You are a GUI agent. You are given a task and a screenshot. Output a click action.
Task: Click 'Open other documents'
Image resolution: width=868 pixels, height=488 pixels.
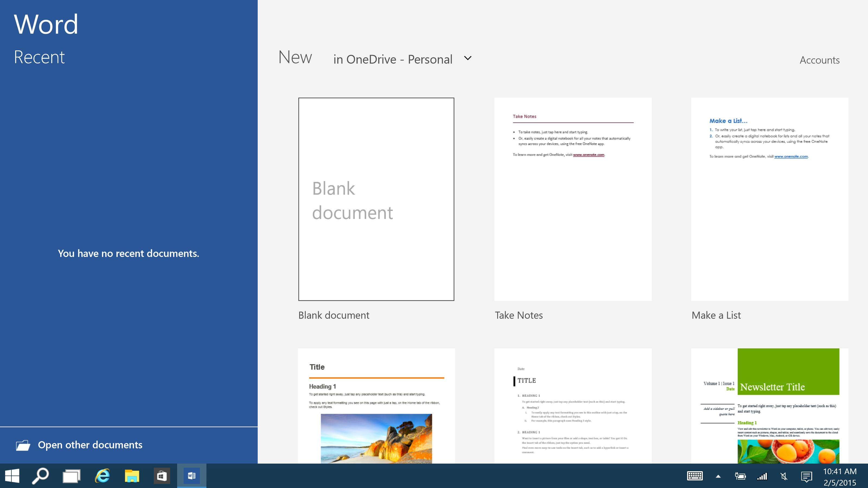(x=90, y=445)
